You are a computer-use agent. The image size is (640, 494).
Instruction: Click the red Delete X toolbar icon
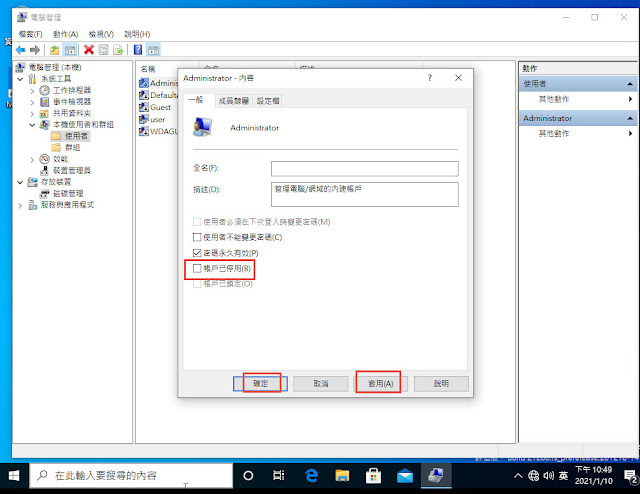click(89, 50)
